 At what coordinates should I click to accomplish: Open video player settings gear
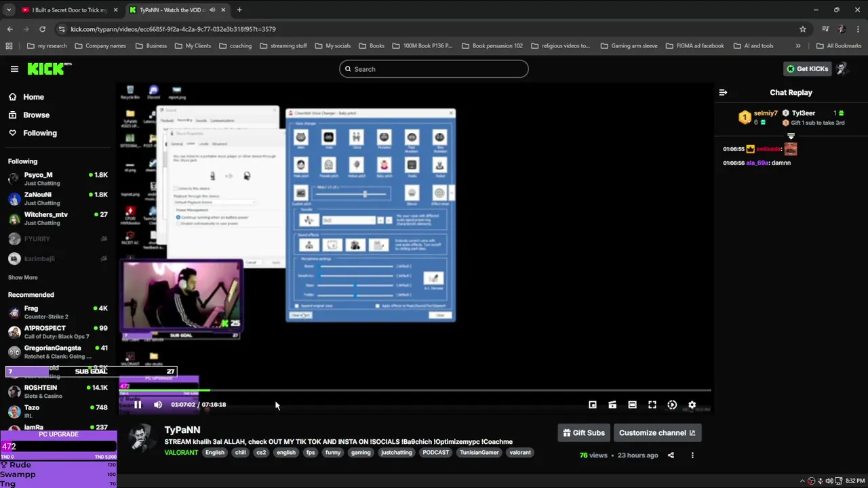click(692, 405)
